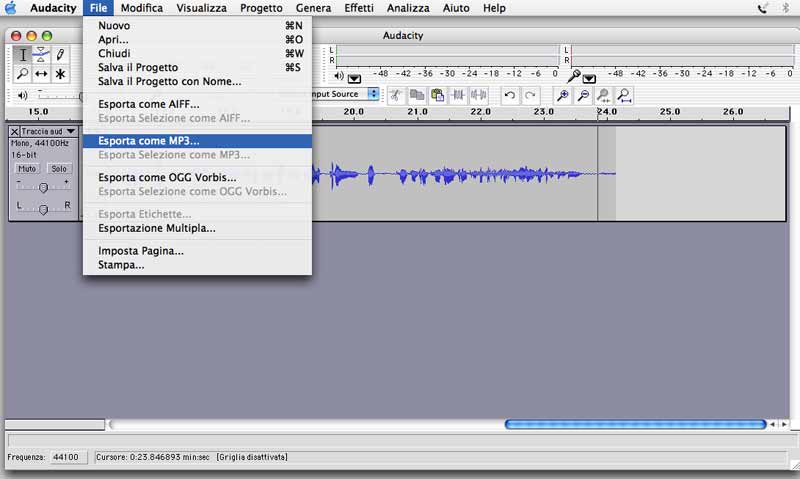This screenshot has width=800, height=479.
Task: Select Salva il Progetto
Action: [197, 67]
